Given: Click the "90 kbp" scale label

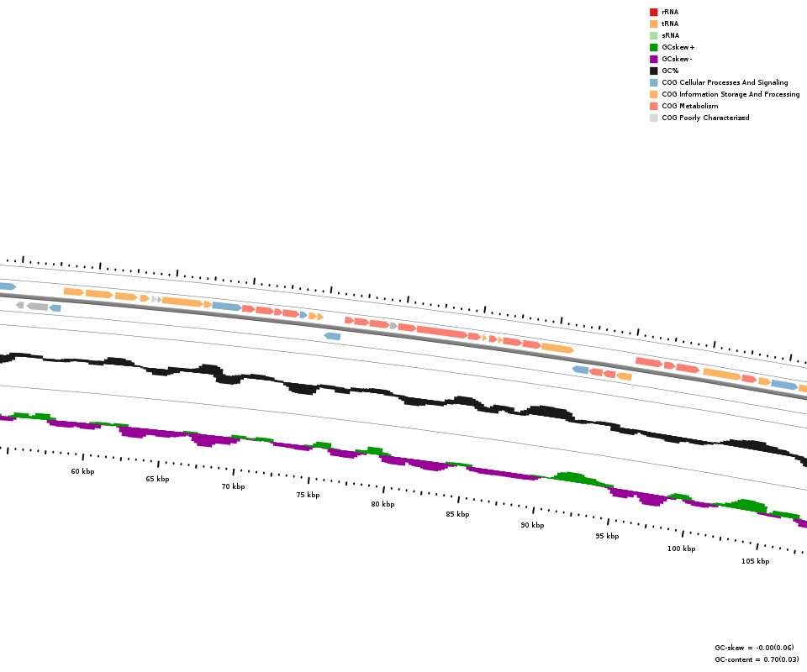Looking at the screenshot, I should click(532, 525).
